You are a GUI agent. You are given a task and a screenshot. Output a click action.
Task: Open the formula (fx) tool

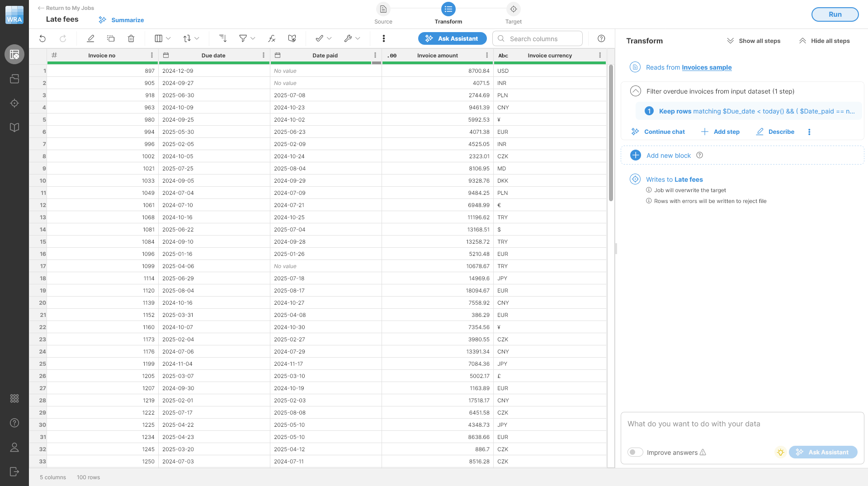pos(272,38)
